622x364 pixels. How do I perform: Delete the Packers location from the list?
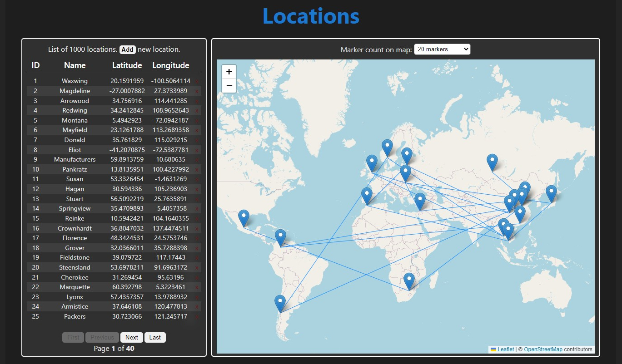(x=196, y=316)
